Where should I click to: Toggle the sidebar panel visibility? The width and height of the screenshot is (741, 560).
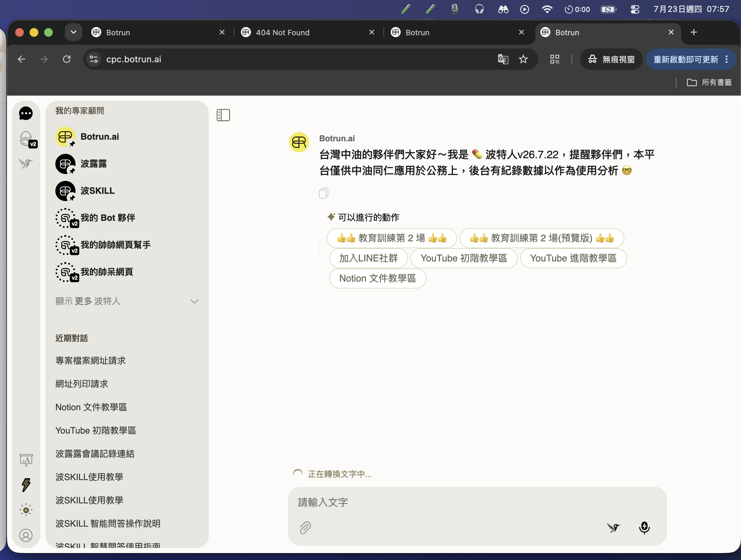[x=223, y=115]
